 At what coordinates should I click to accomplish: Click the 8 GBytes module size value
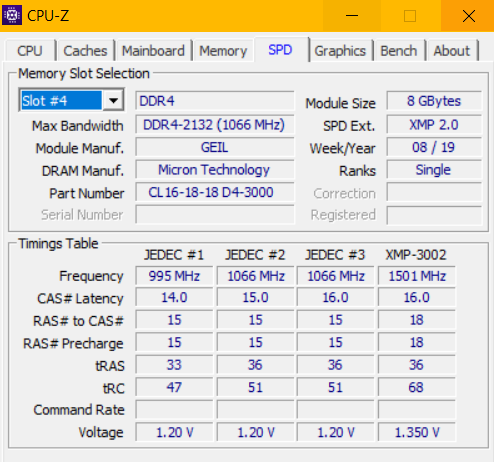(x=434, y=101)
